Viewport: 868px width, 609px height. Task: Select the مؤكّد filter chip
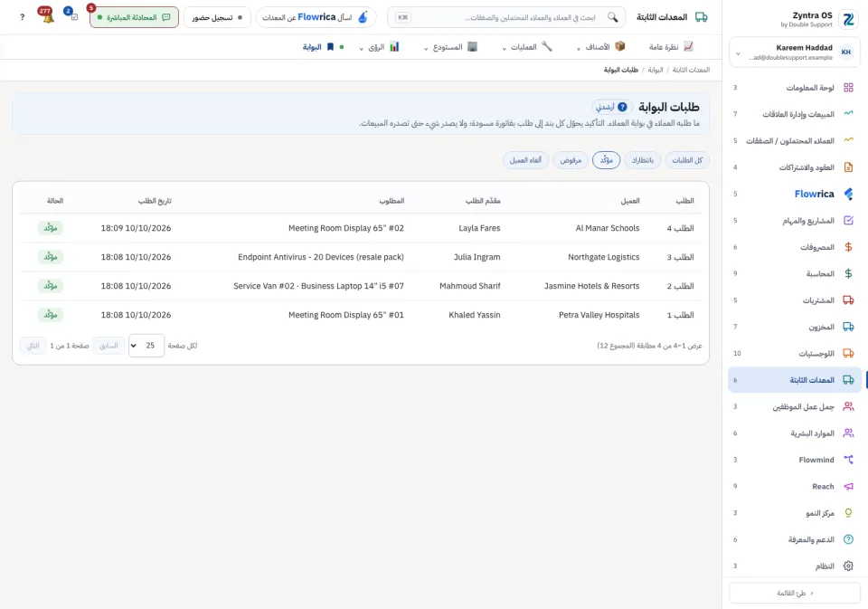606,160
